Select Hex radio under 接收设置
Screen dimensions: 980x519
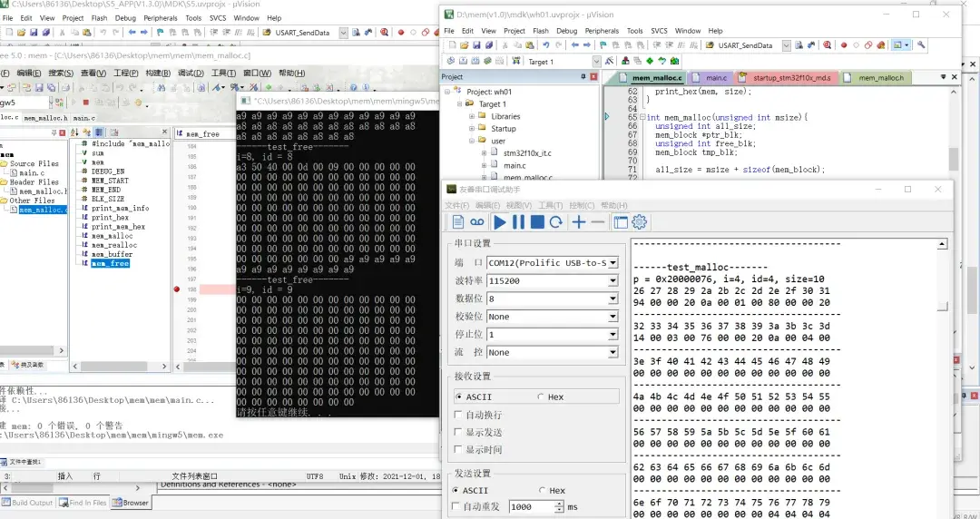coord(542,397)
